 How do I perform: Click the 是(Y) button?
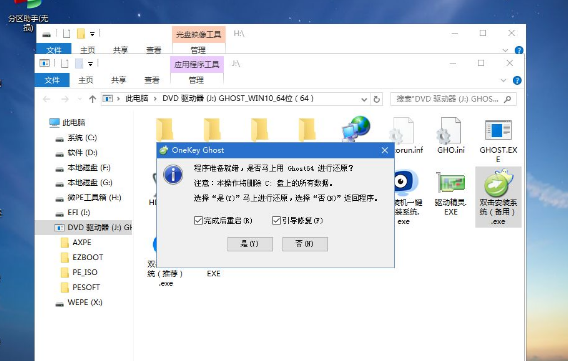(x=250, y=244)
